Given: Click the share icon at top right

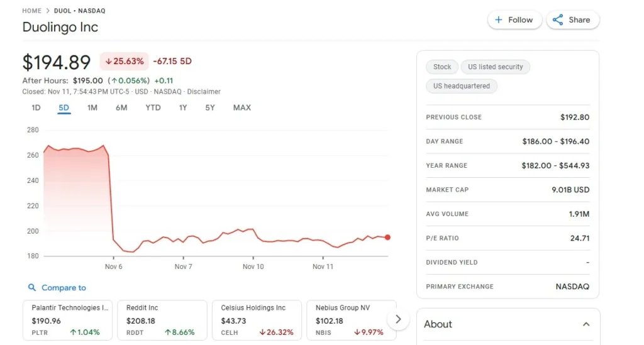Looking at the screenshot, I should (558, 20).
